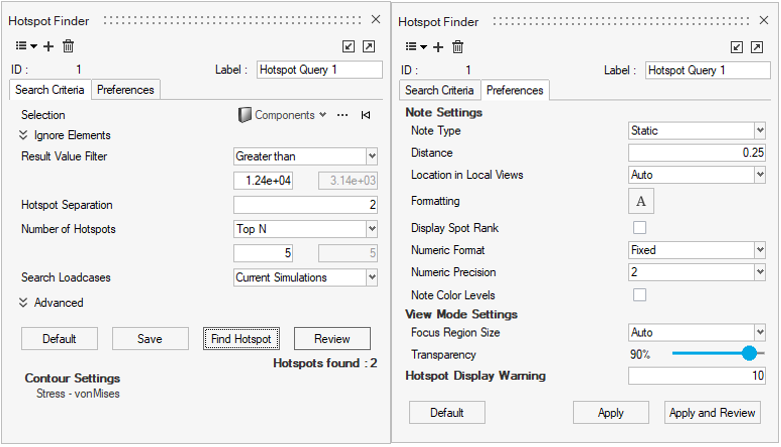
Task: Click the add query plus icon in left panel
Action: [x=49, y=47]
